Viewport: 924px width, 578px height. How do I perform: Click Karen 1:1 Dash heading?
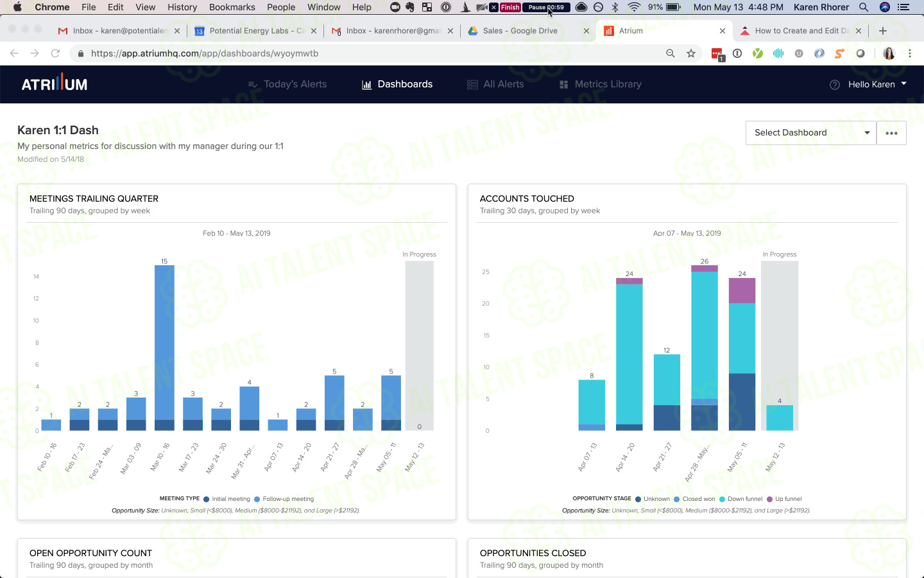tap(58, 130)
